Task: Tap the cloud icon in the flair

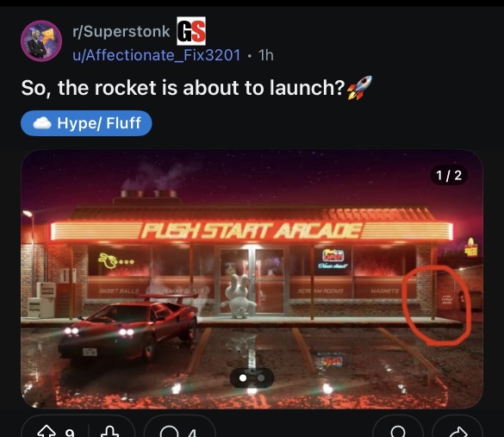Action: (x=42, y=123)
